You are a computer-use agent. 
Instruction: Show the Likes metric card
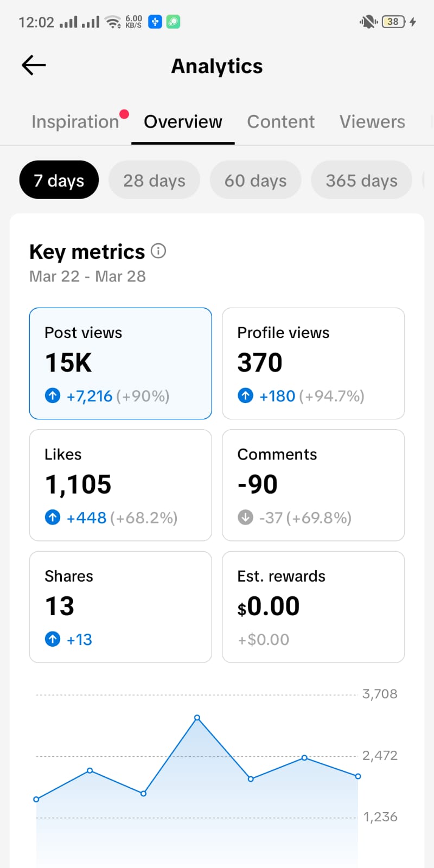(x=120, y=485)
